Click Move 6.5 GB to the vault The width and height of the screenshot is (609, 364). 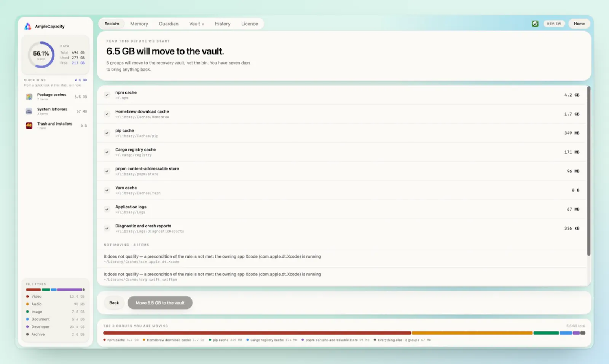pos(160,303)
